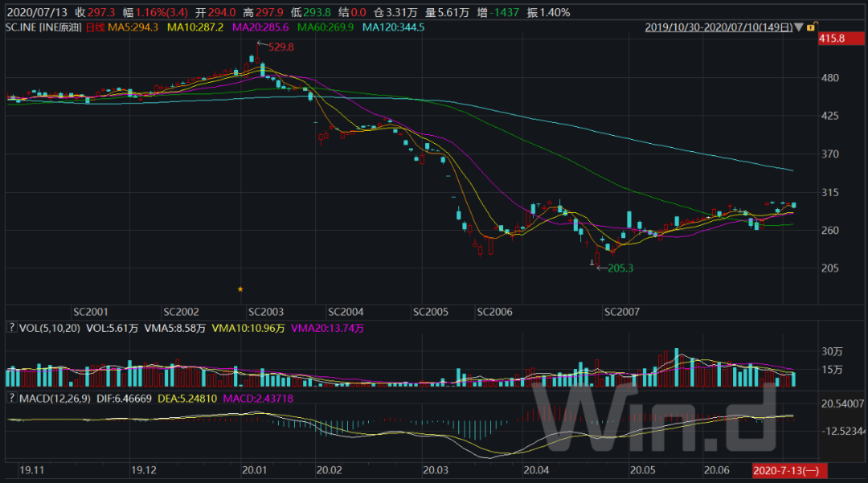Screen dimensions: 868x483
Task: Open the VOL indicator help question mark
Action: 11,328
